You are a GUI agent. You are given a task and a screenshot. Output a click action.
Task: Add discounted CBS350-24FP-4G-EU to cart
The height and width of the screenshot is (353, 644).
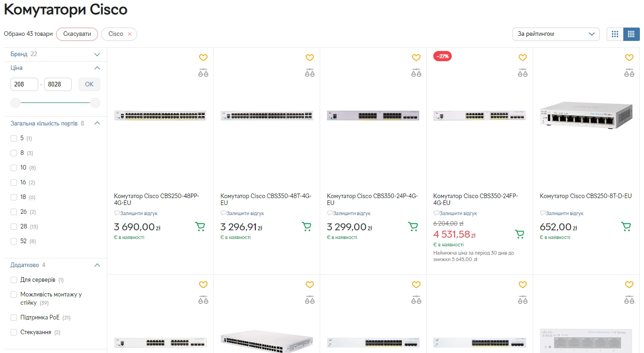pos(520,234)
